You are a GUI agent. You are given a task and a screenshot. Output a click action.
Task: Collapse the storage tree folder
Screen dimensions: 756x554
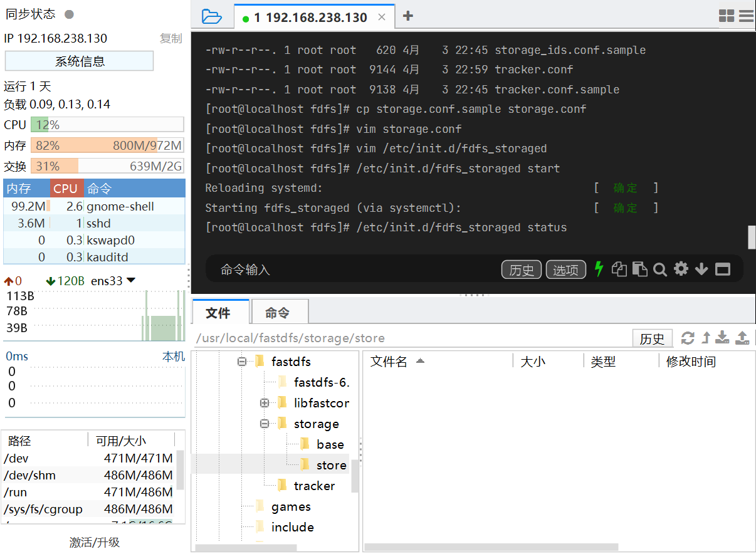click(x=265, y=424)
